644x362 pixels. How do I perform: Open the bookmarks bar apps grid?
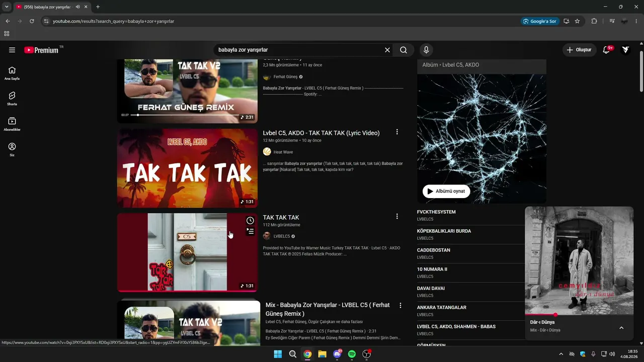pos(7,34)
